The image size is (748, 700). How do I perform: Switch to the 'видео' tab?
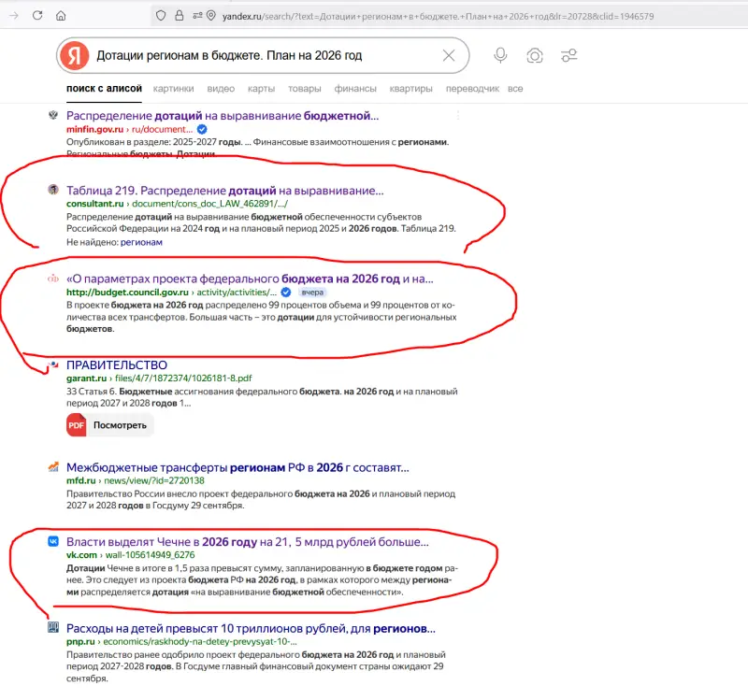pos(221,89)
